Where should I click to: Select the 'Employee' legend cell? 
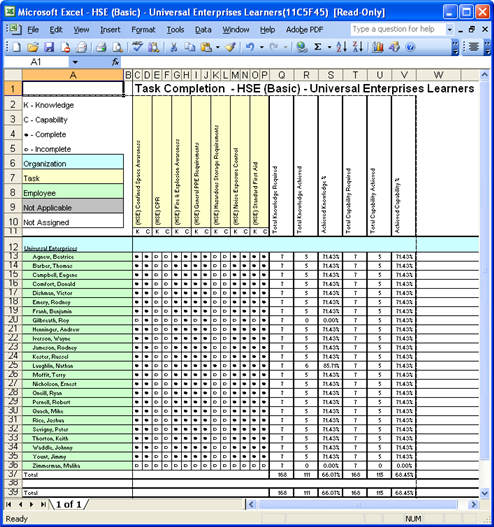73,191
